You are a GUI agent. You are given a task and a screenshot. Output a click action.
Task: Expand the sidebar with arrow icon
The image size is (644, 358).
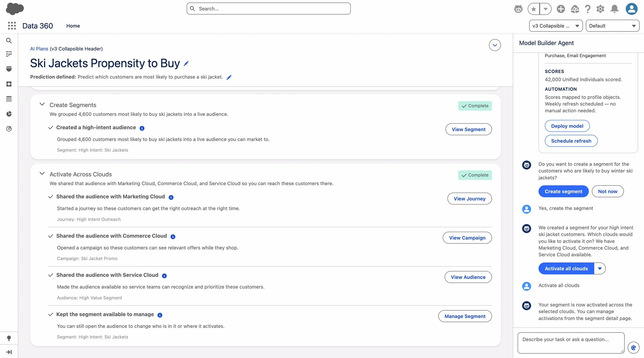pyautogui.click(x=9, y=352)
